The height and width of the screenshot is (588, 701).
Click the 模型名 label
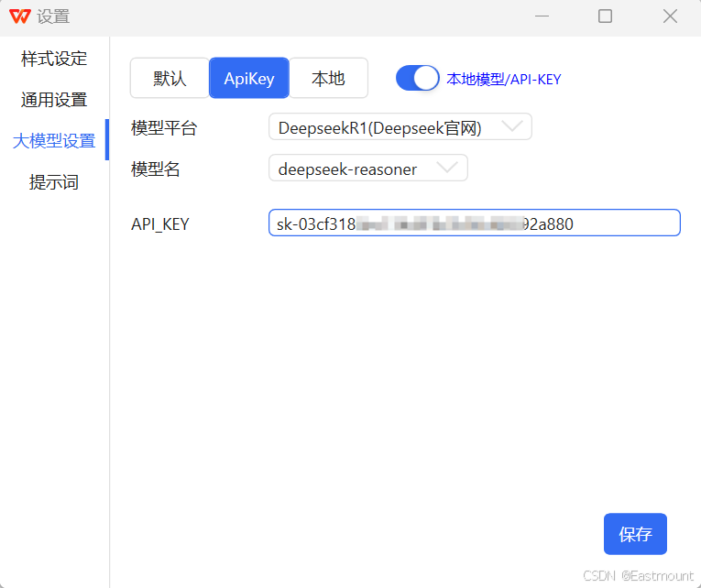pos(155,169)
